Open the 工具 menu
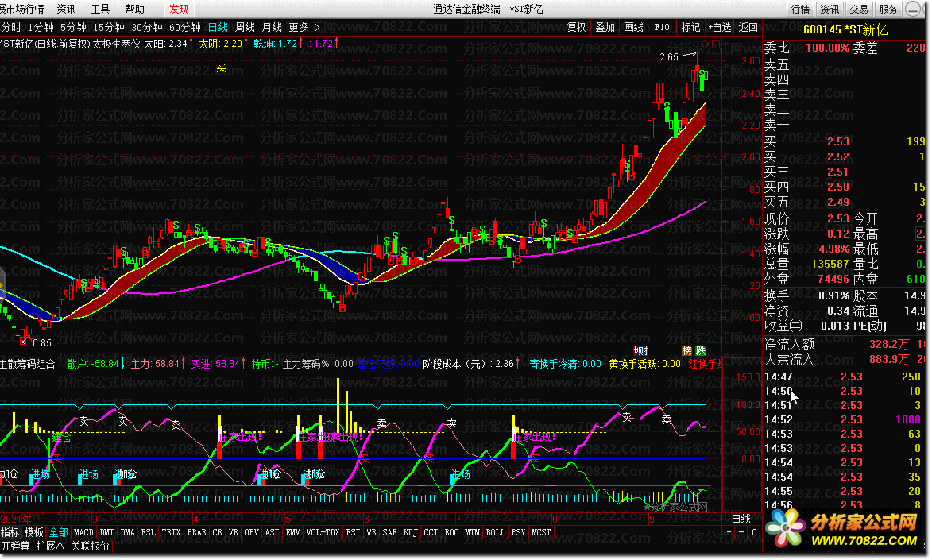 100,9
